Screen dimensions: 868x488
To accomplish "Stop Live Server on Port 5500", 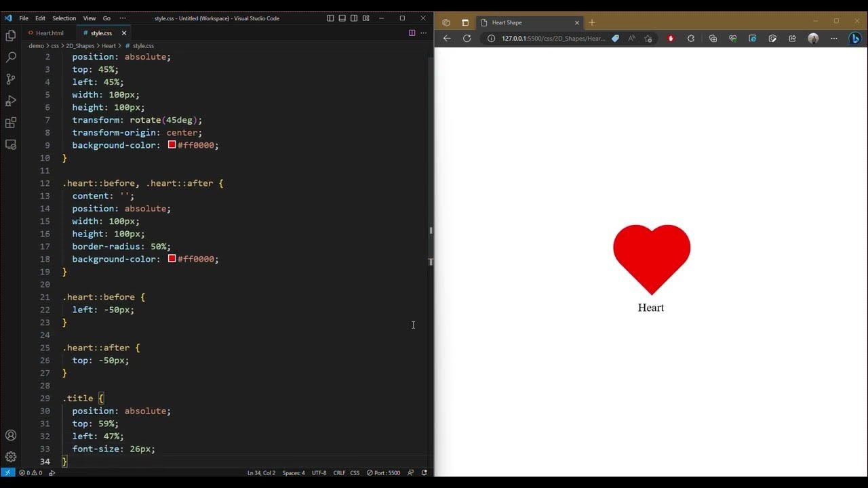I will [384, 472].
